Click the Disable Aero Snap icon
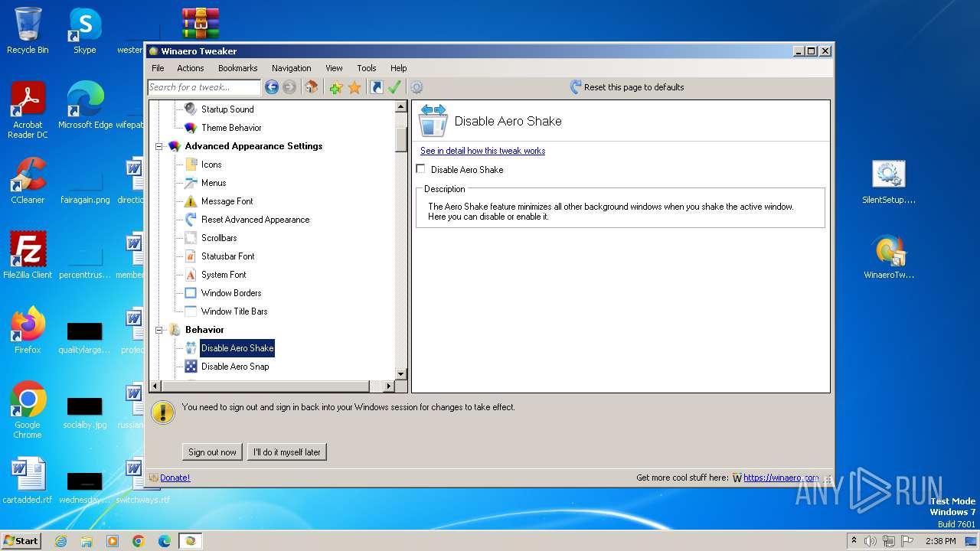The width and height of the screenshot is (980, 551). (x=191, y=367)
